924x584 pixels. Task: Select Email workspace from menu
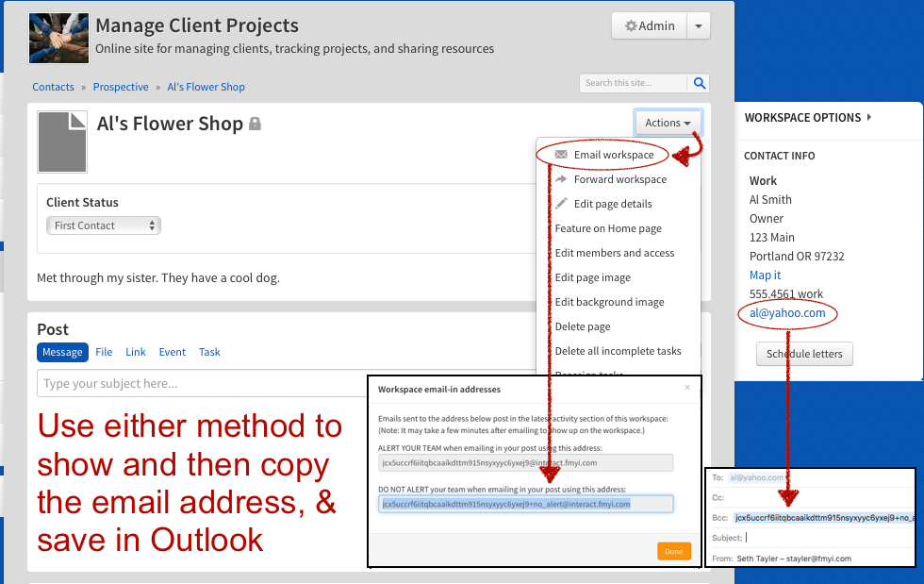613,155
